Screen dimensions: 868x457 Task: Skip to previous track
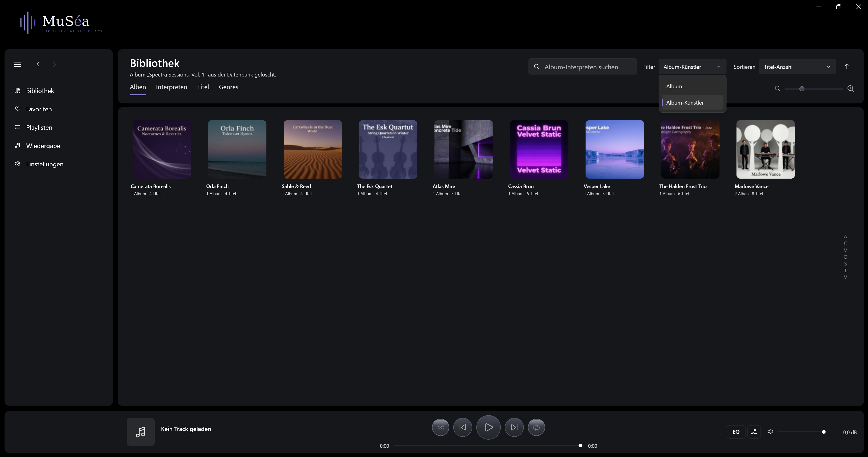[x=463, y=427]
